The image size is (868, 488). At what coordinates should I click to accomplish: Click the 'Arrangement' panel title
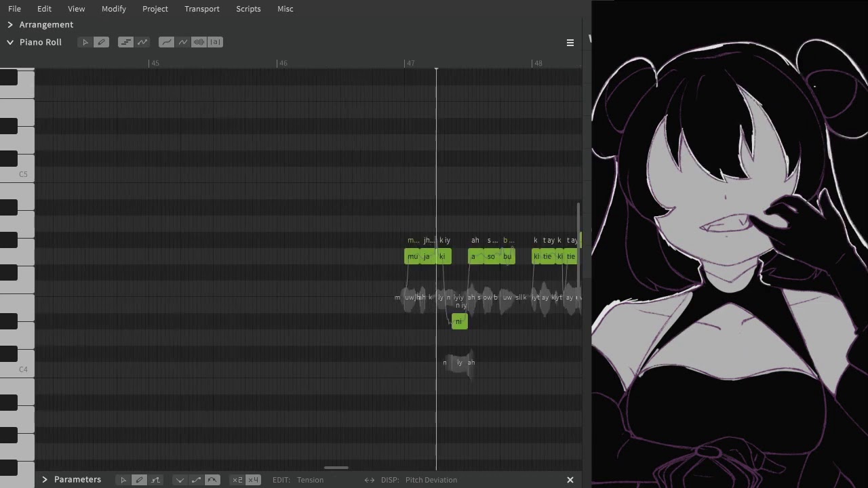(x=46, y=24)
